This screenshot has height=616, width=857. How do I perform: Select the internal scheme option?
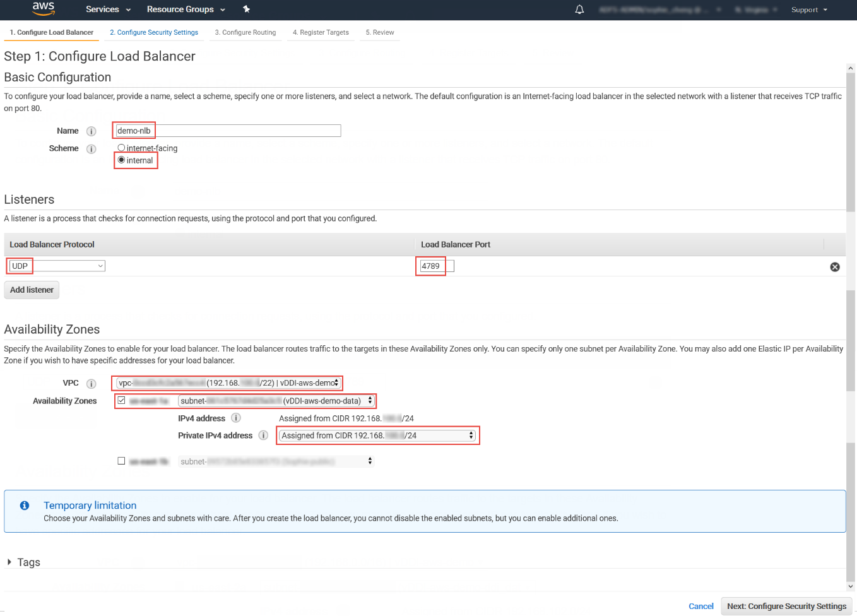[x=121, y=160]
